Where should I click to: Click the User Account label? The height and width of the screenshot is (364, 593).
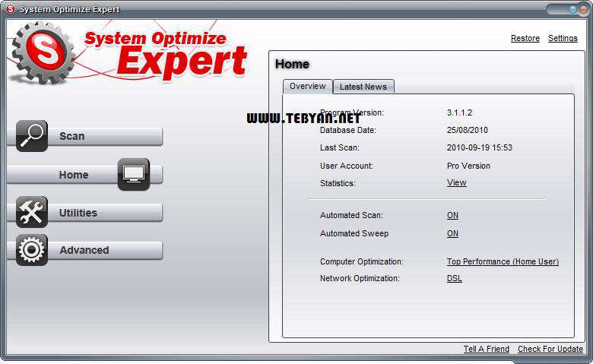[347, 166]
